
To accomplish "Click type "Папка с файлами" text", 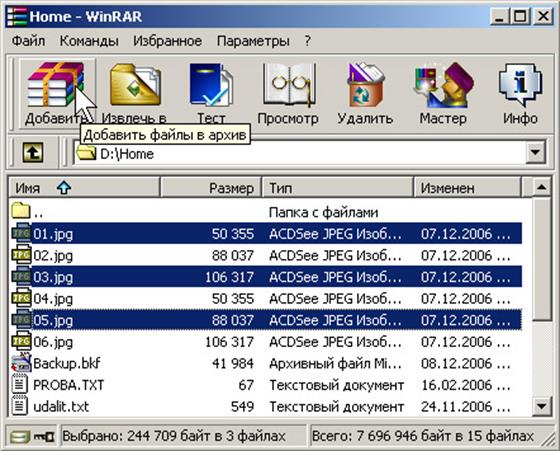I will tap(323, 212).
